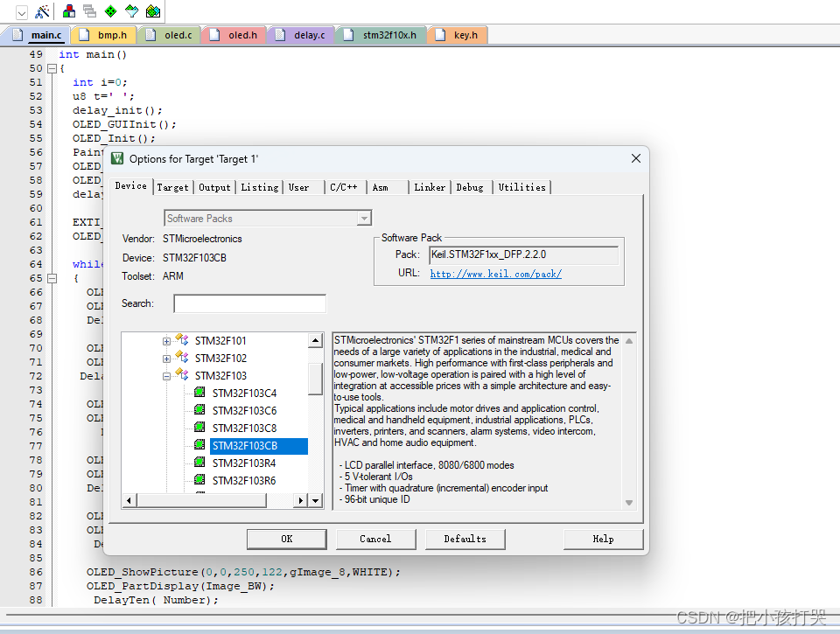Open the Output tab in Options dialog
This screenshot has height=634, width=840.
click(215, 187)
